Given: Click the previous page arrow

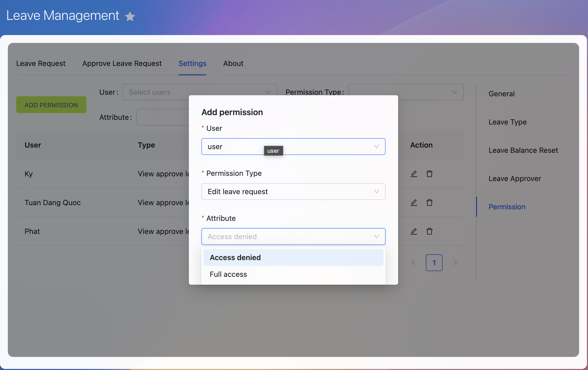Looking at the screenshot, I should click(413, 262).
